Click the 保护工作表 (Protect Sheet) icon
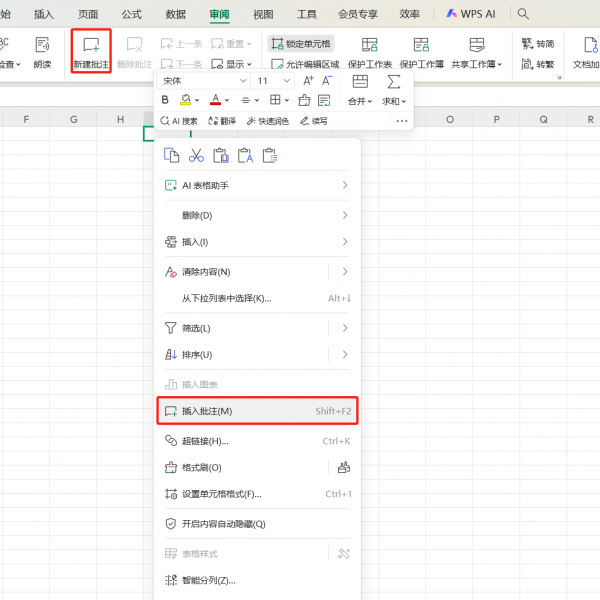The image size is (600, 600). coord(369,51)
